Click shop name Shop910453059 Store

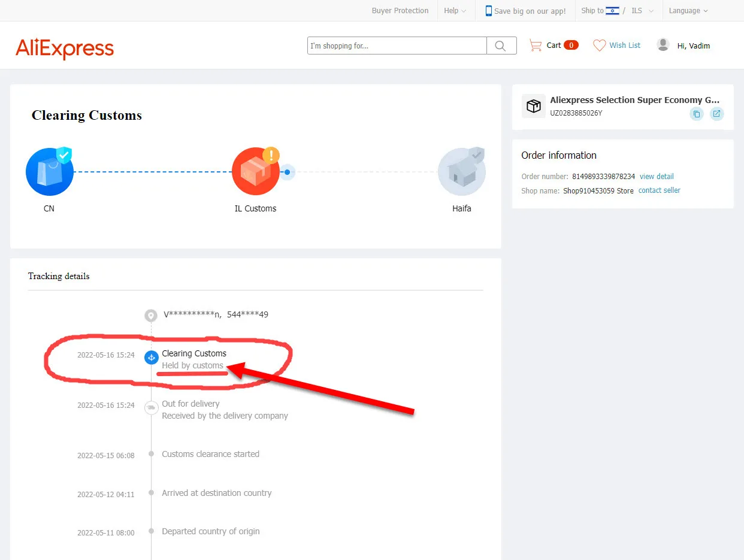598,191
